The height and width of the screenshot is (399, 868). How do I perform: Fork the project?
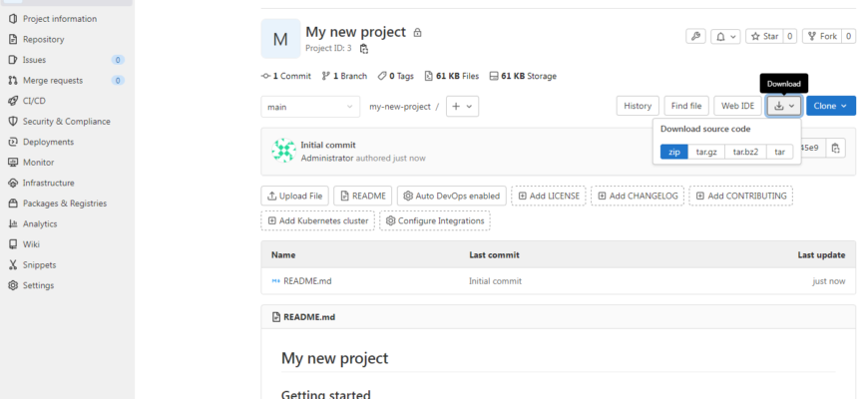point(823,37)
